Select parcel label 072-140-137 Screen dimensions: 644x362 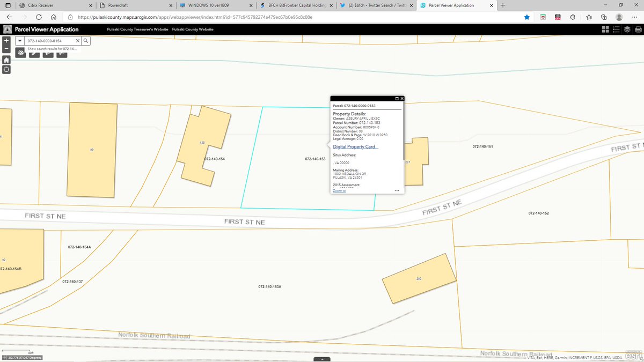tap(72, 282)
